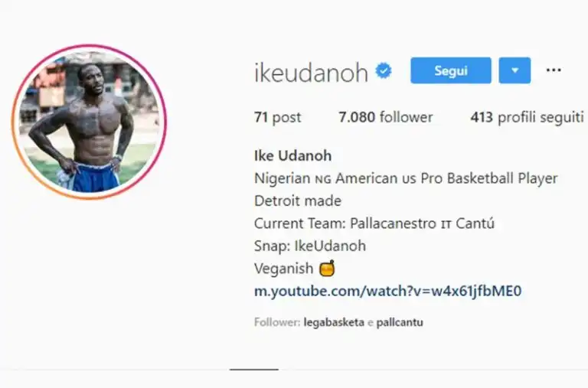This screenshot has height=388, width=588.
Task: Open the 7.080 follower list
Action: click(x=386, y=117)
